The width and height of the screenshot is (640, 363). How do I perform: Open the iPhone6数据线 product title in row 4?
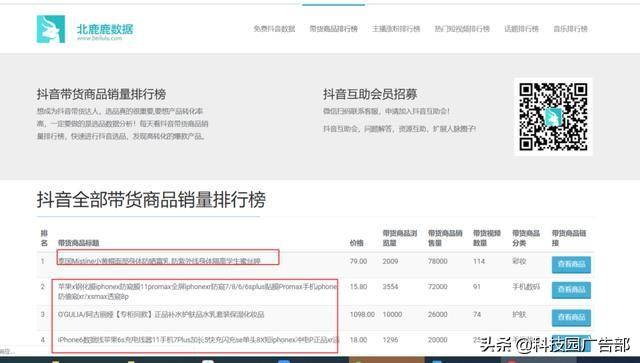(198, 340)
